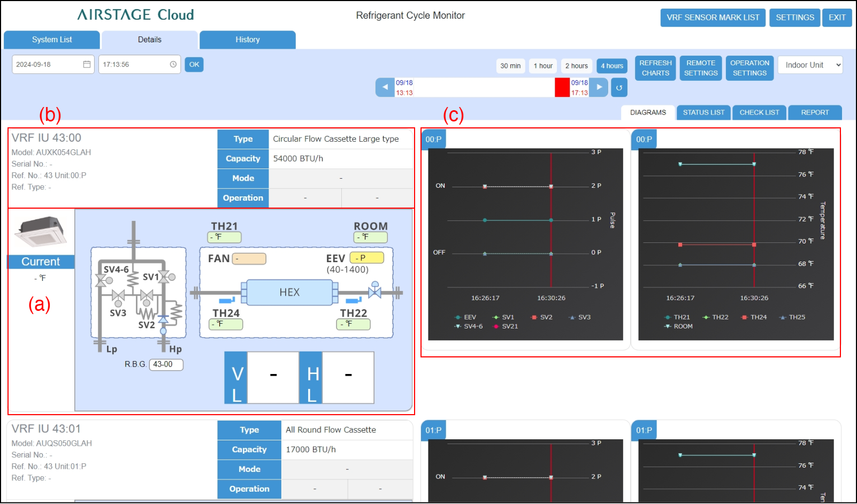Click the cassette unit image thumbnail
The image size is (857, 504).
pos(41,231)
